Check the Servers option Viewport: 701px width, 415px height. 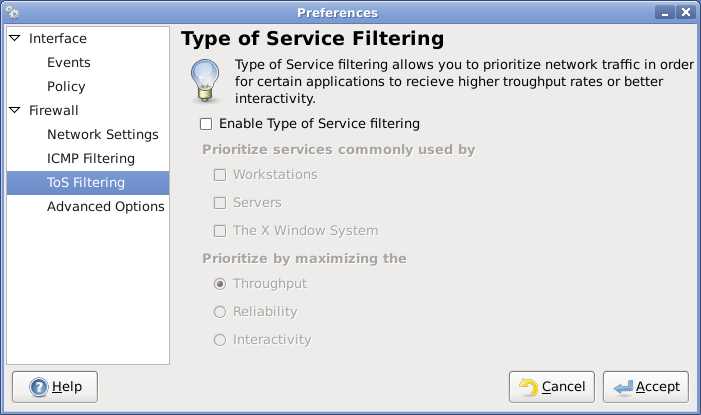(x=220, y=203)
